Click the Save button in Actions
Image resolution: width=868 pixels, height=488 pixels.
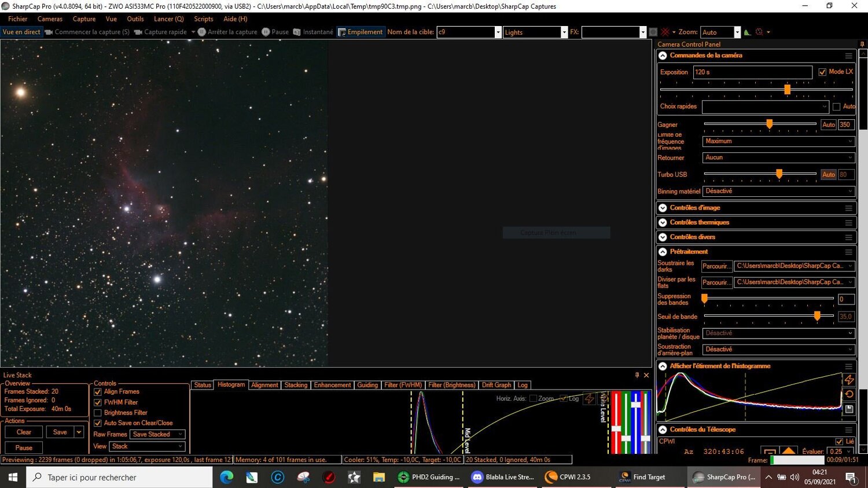[60, 432]
